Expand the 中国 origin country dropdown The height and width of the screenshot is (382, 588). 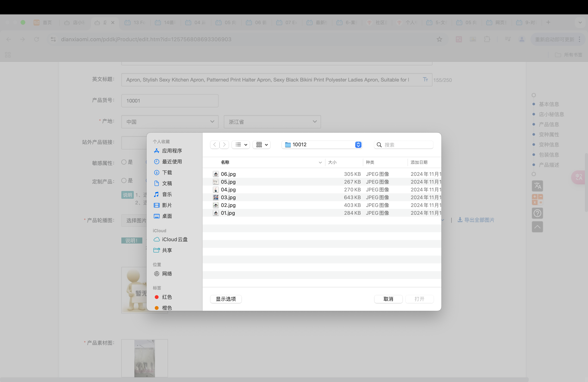[x=170, y=122]
